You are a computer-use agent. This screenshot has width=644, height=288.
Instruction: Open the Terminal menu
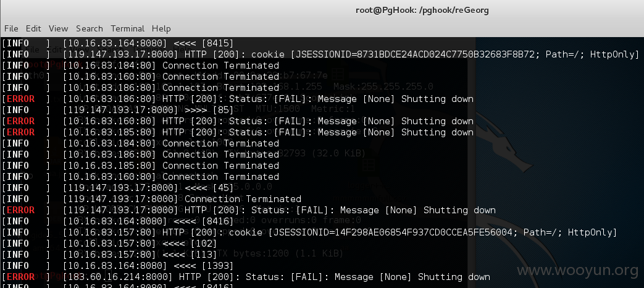[127, 28]
